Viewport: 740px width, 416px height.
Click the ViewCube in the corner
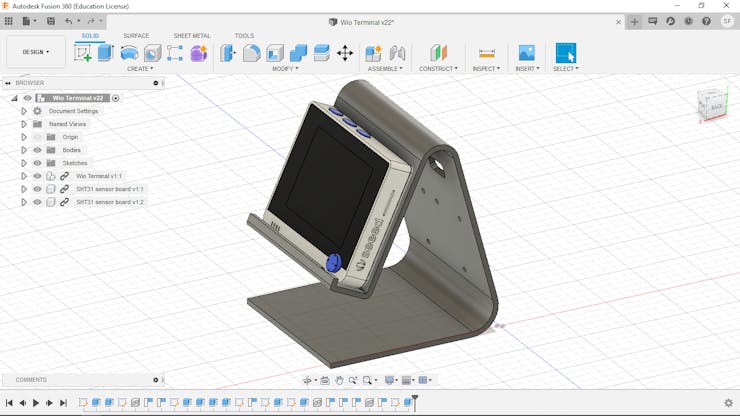click(712, 104)
